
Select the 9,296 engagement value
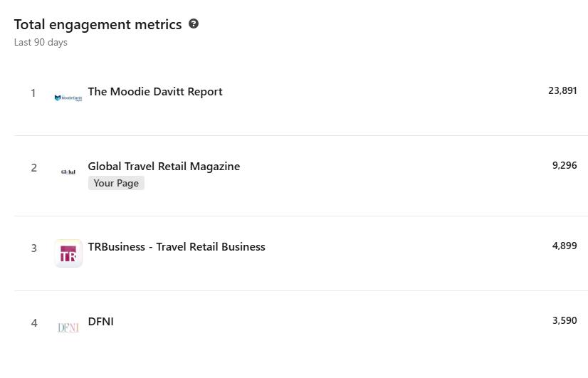[x=565, y=165]
